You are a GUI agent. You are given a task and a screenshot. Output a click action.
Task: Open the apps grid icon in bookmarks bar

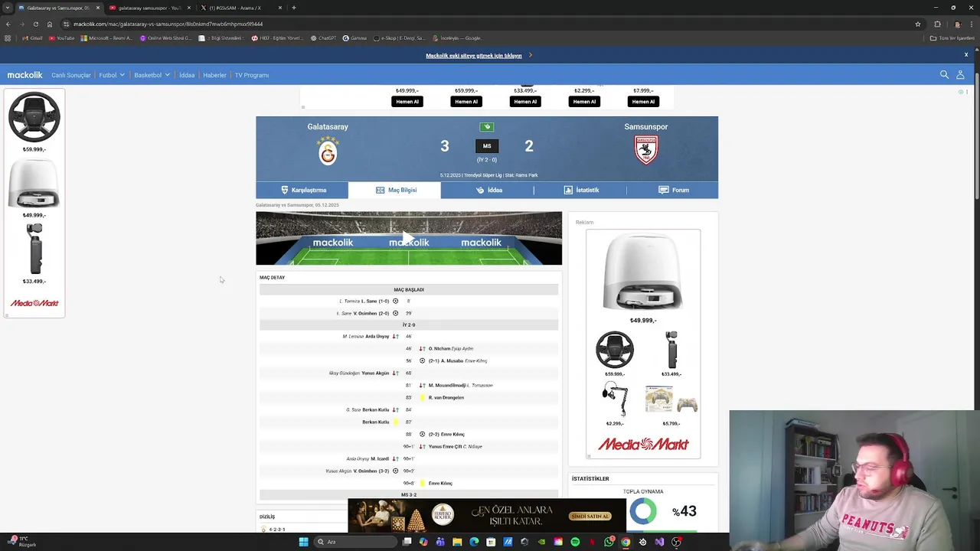click(8, 38)
